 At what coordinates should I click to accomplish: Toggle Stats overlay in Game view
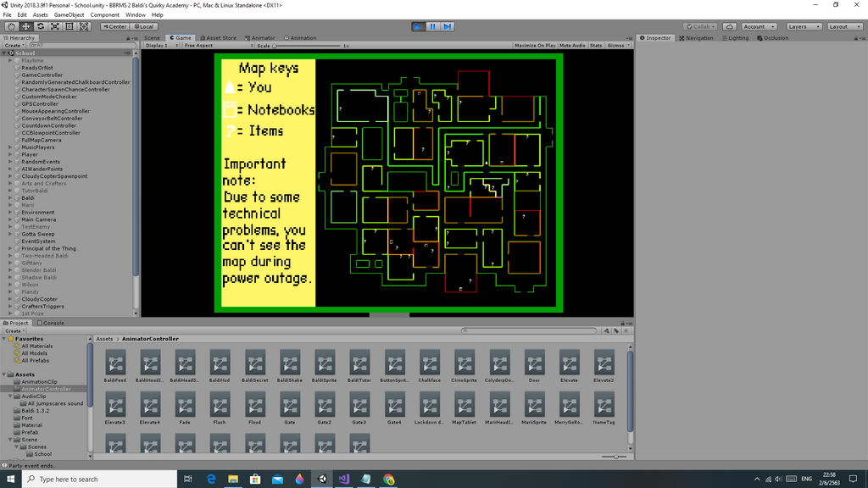pos(596,46)
